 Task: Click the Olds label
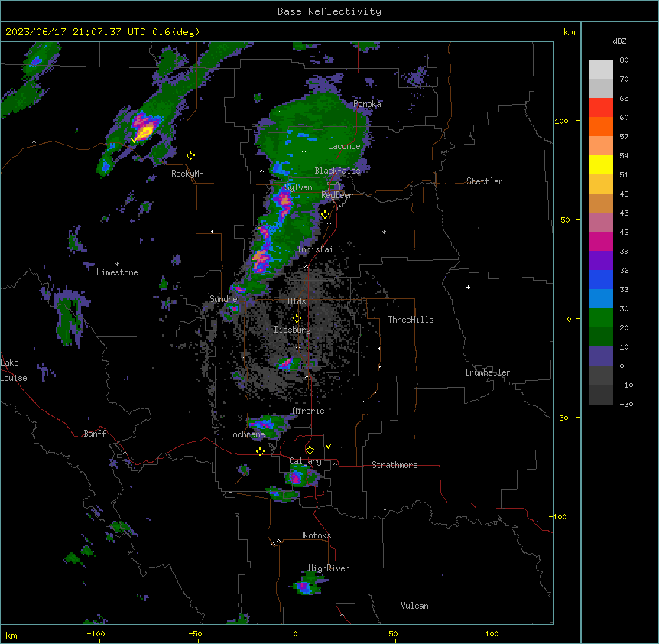tap(297, 301)
